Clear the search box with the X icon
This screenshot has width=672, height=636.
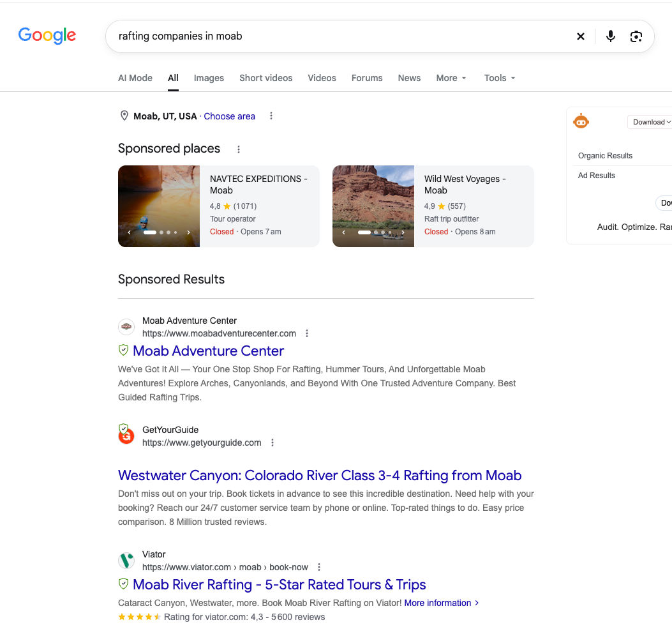pos(581,36)
